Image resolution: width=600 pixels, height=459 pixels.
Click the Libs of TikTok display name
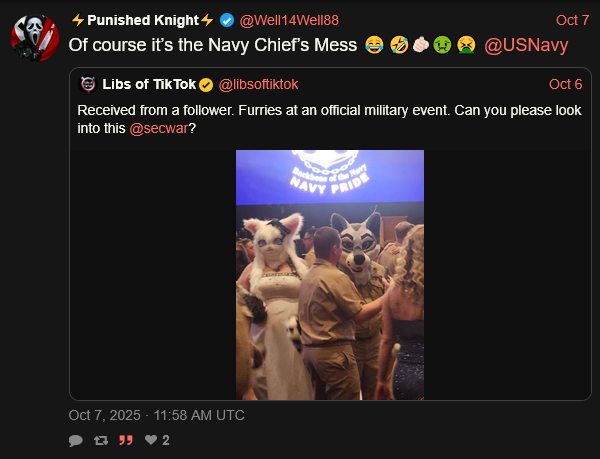tap(149, 84)
